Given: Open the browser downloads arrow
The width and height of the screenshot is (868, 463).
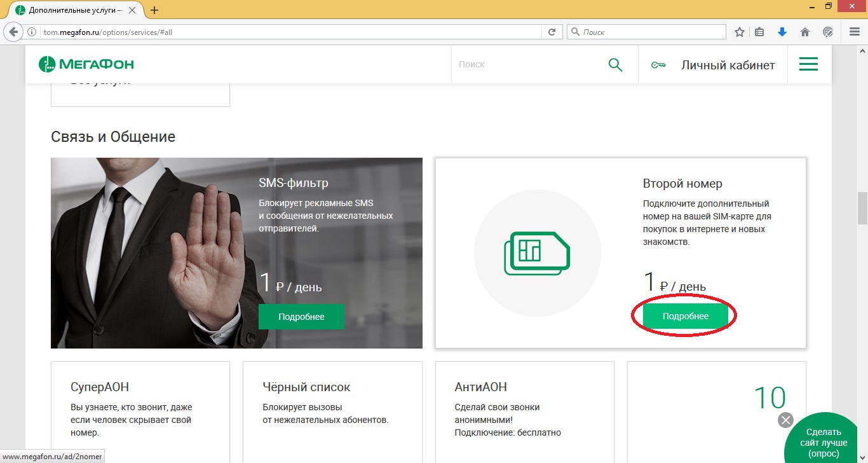Looking at the screenshot, I should click(782, 32).
